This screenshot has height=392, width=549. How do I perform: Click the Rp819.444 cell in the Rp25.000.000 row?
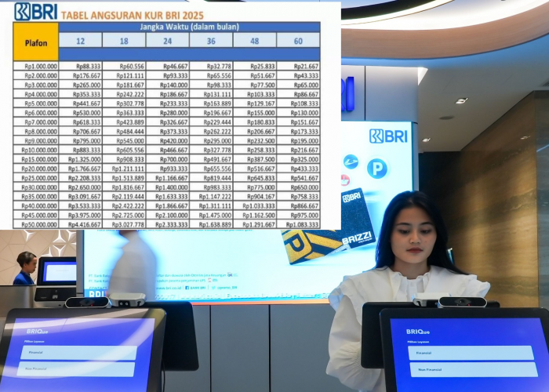(211, 178)
